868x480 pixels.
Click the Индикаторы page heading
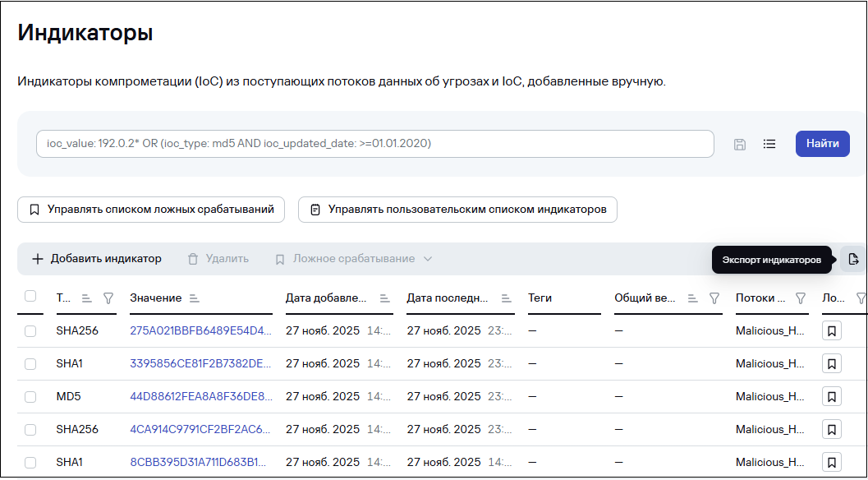85,33
